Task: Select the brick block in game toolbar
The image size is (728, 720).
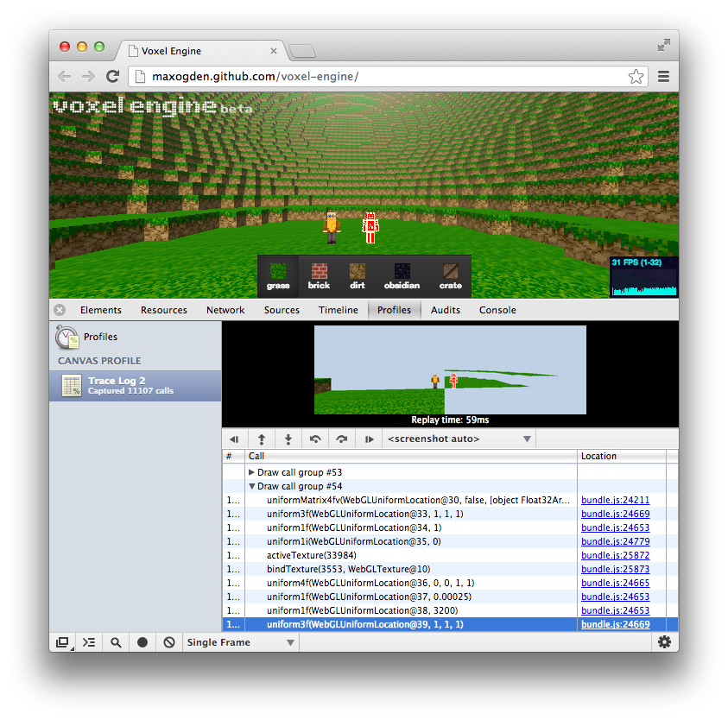Action: point(319,276)
